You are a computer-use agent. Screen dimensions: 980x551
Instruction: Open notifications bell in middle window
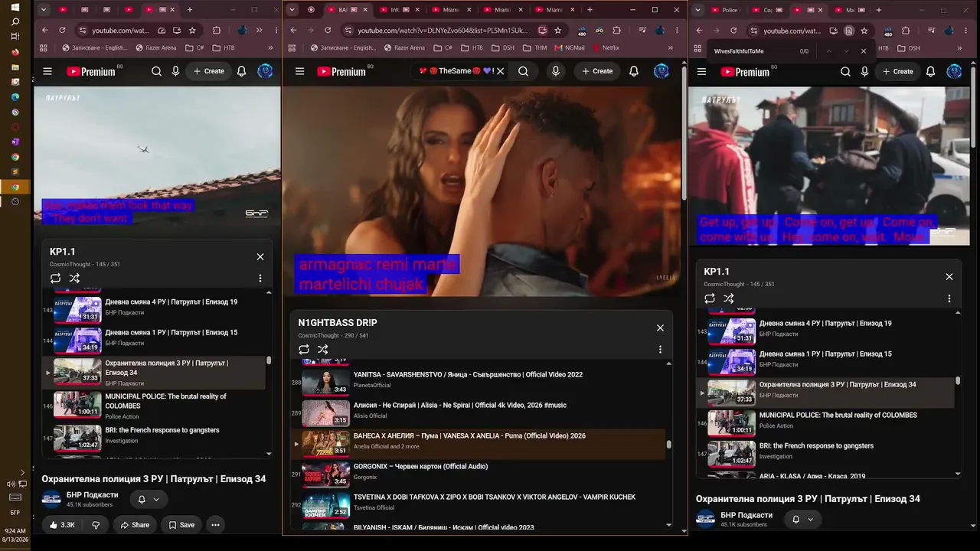pos(634,71)
